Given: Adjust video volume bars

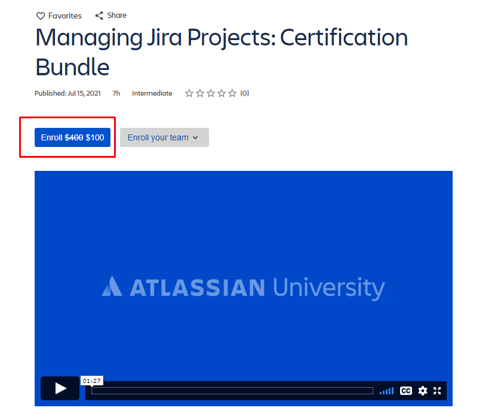Looking at the screenshot, I should tap(387, 391).
